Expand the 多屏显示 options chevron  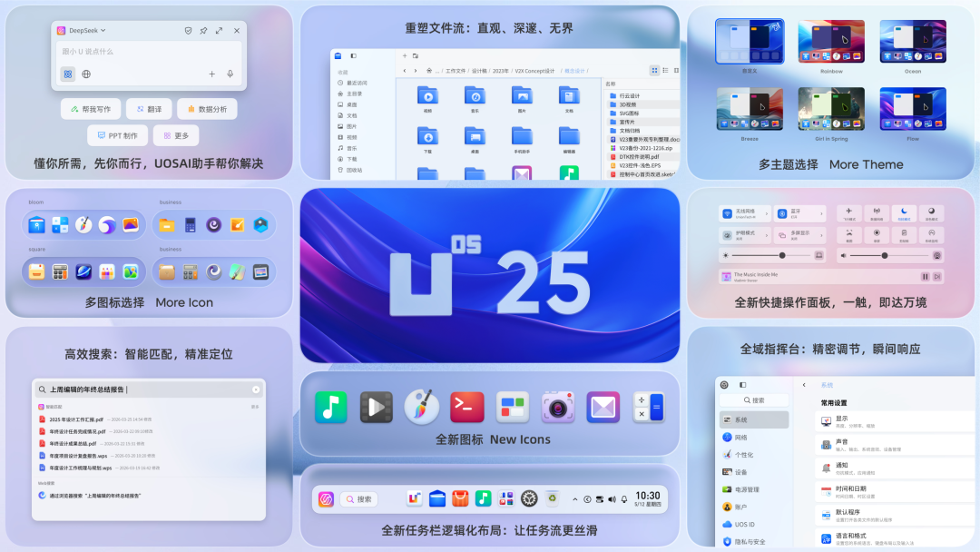coord(821,235)
